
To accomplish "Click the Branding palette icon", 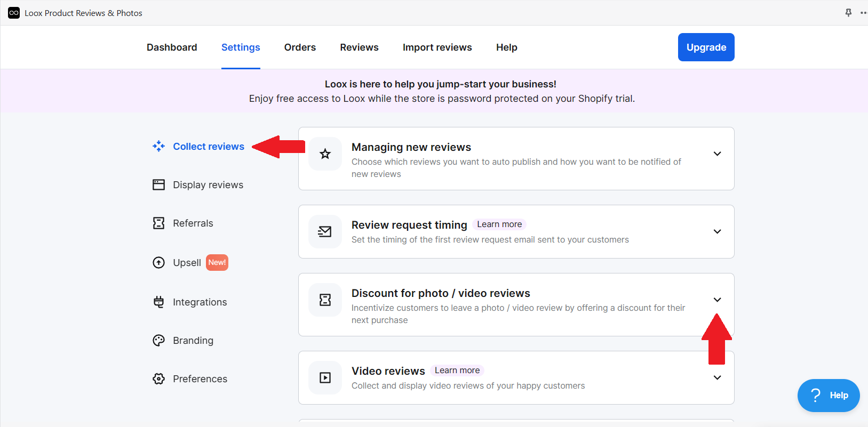I will [x=158, y=340].
